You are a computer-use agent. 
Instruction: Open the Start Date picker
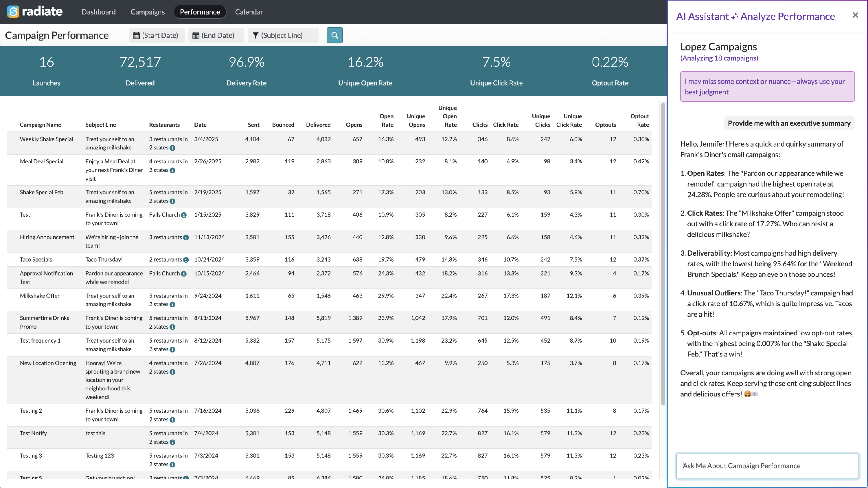click(156, 35)
